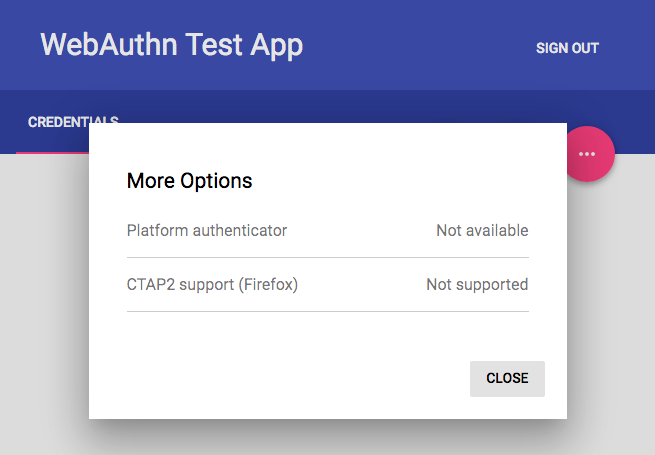Click the gray backdrop right of the dialog
655x455 pixels.
(610, 300)
